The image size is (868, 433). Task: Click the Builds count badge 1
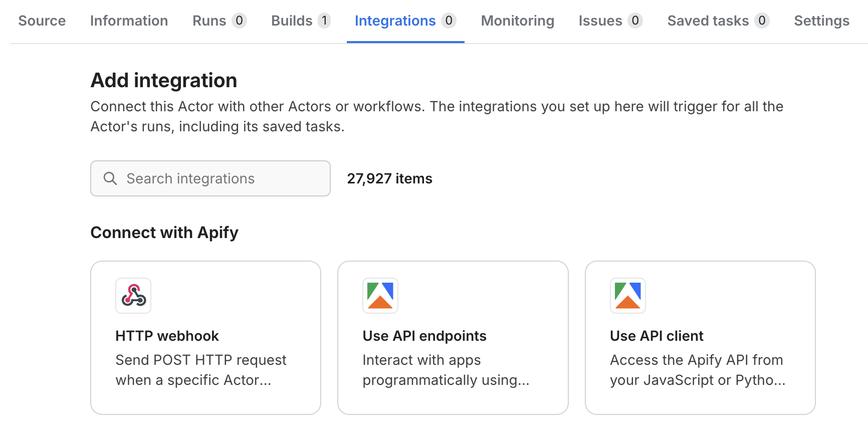pos(324,21)
